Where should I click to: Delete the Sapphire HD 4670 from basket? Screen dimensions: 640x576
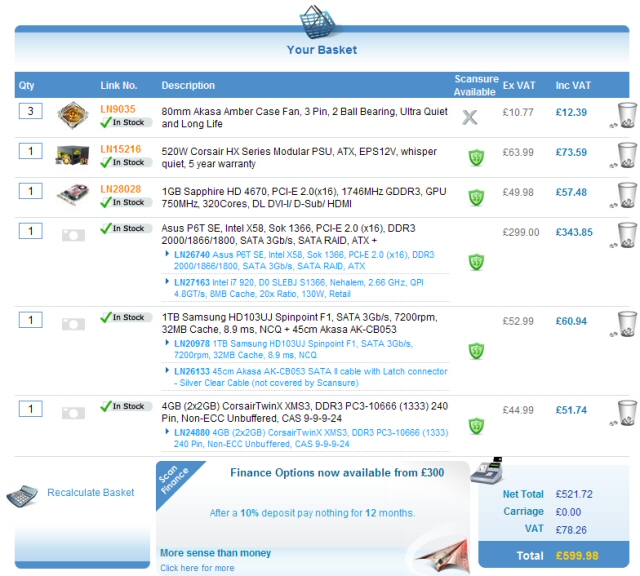click(x=626, y=195)
